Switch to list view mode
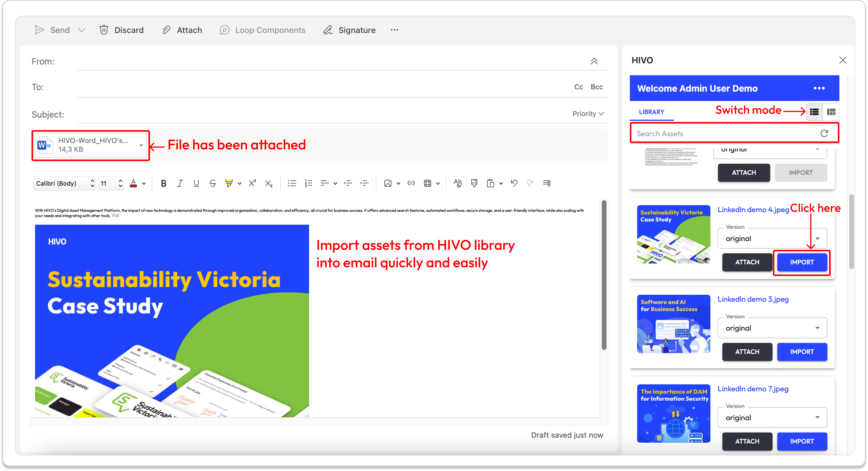 pos(814,112)
